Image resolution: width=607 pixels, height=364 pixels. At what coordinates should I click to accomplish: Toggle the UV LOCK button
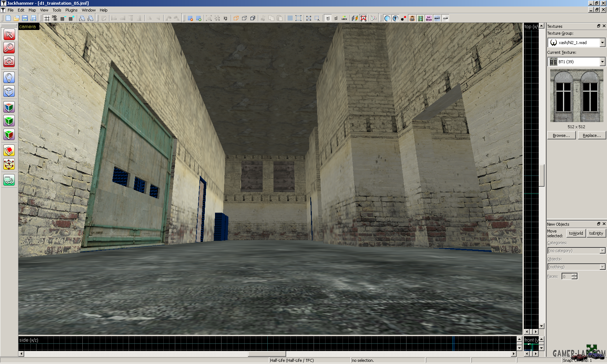pos(344,18)
